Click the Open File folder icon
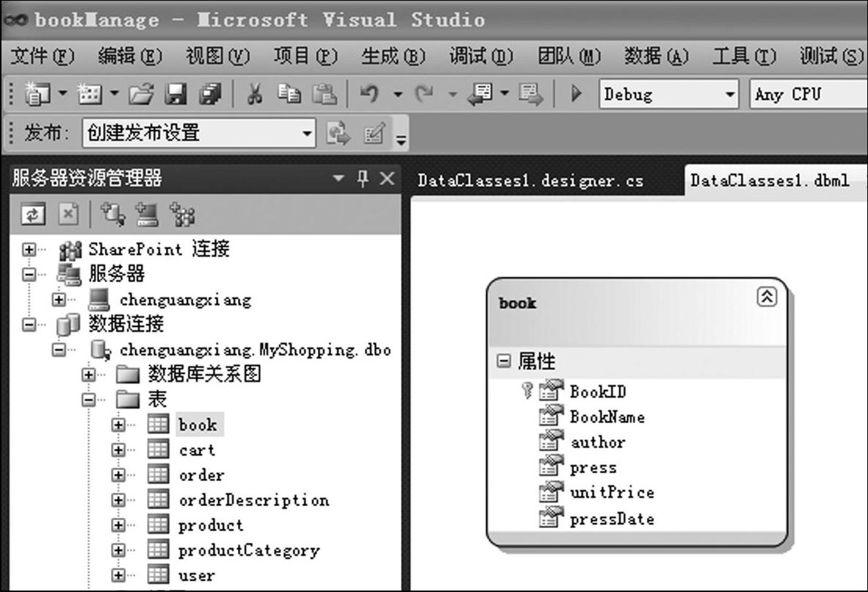The width and height of the screenshot is (868, 592). point(142,94)
